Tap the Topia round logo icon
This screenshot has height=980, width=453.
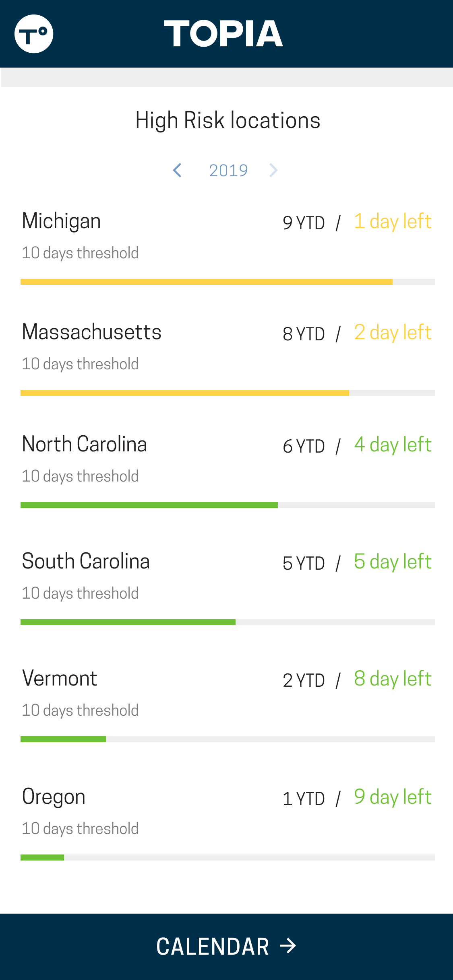tap(34, 34)
